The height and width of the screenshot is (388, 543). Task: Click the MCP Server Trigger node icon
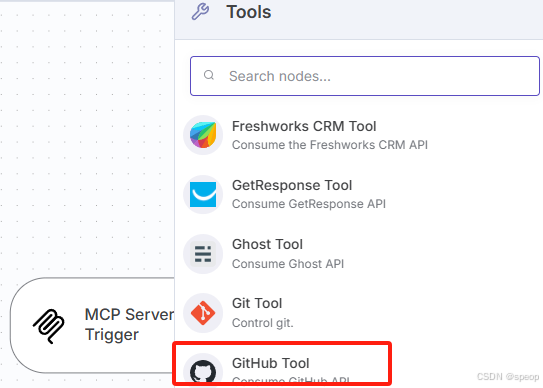click(49, 326)
